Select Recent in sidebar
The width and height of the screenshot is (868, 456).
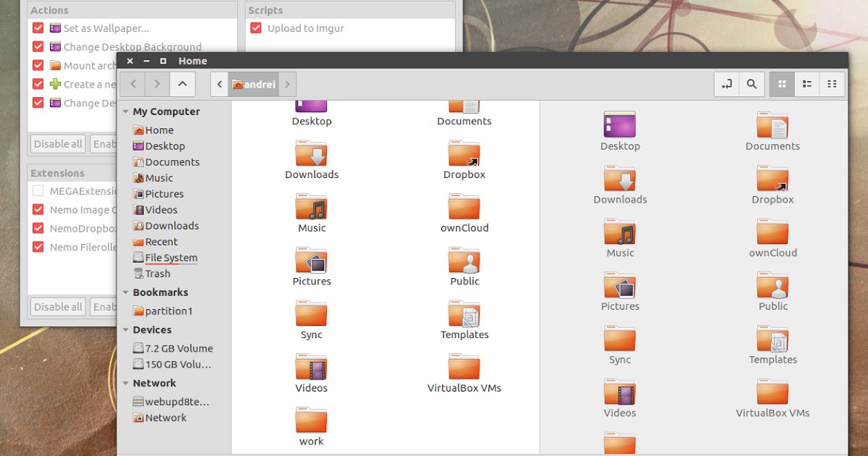(x=156, y=242)
